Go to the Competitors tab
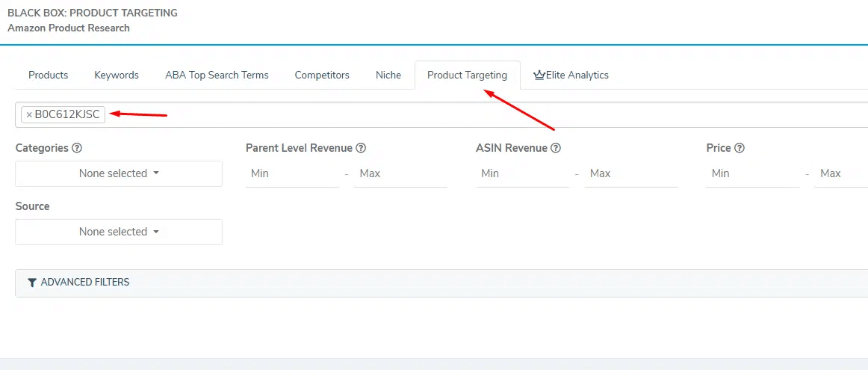The height and width of the screenshot is (370, 868). 322,75
